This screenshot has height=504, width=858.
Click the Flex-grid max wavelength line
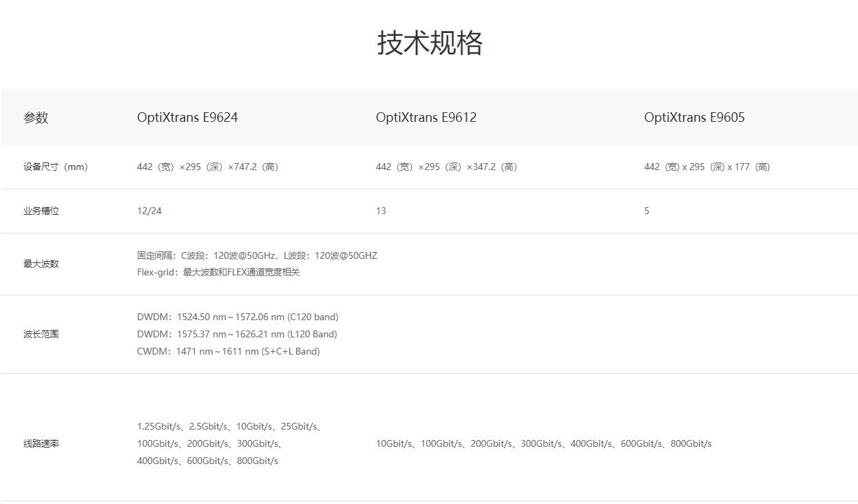tap(219, 272)
